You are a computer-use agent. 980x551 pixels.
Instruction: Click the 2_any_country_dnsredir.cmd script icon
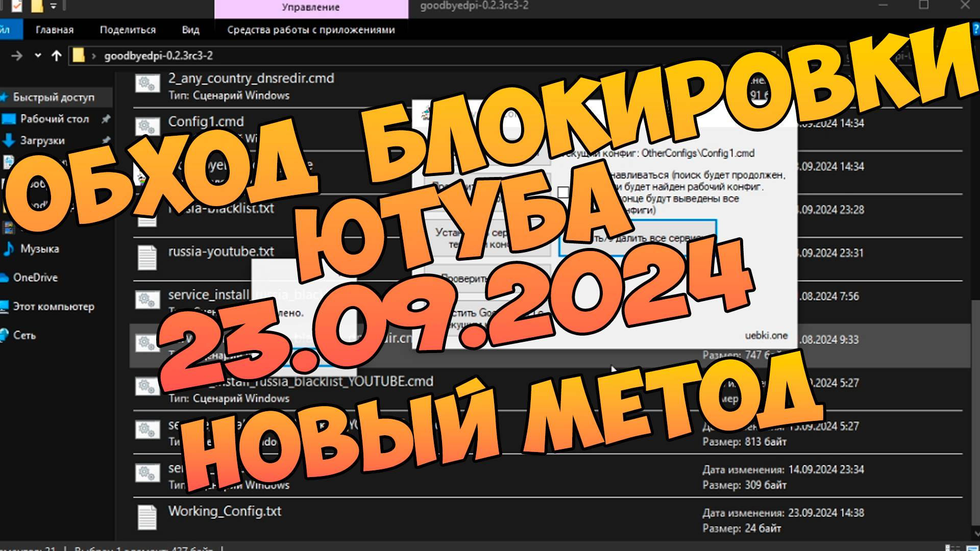pos(147,84)
